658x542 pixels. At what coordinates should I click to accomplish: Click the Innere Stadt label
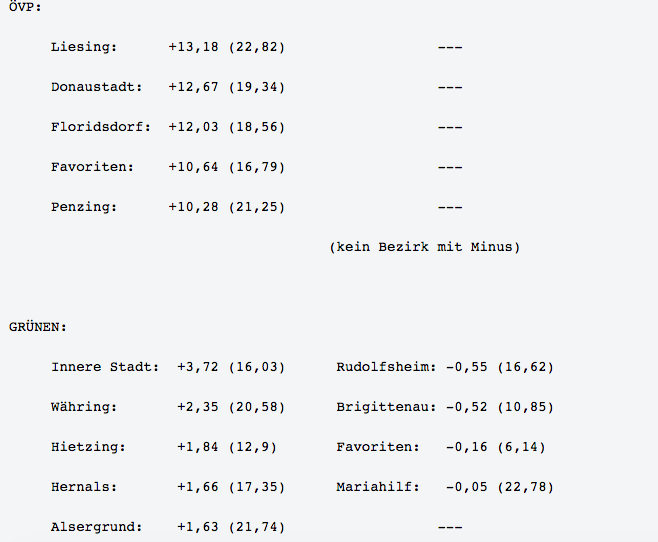click(x=105, y=367)
